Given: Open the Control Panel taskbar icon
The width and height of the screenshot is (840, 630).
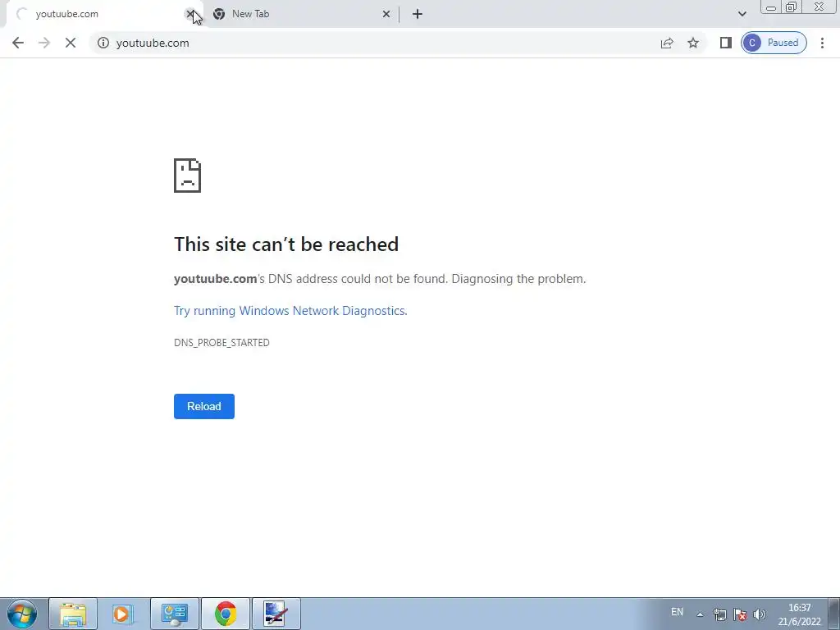Looking at the screenshot, I should point(175,614).
